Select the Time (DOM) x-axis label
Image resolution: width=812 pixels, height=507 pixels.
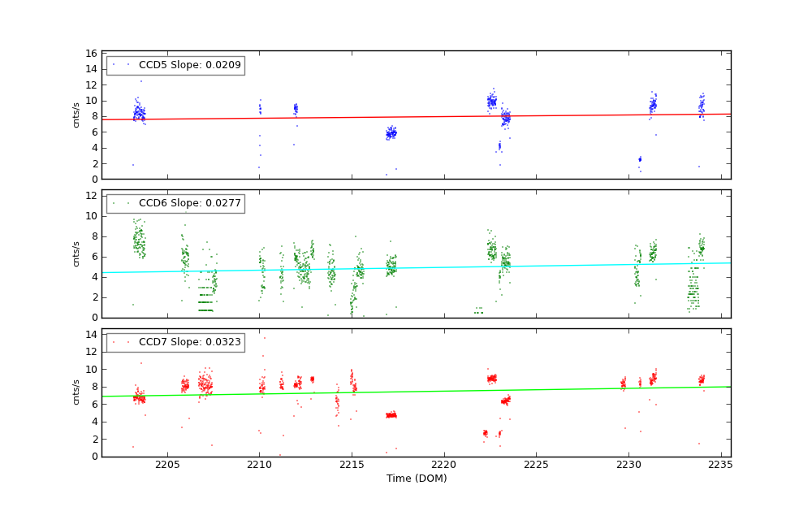417,479
